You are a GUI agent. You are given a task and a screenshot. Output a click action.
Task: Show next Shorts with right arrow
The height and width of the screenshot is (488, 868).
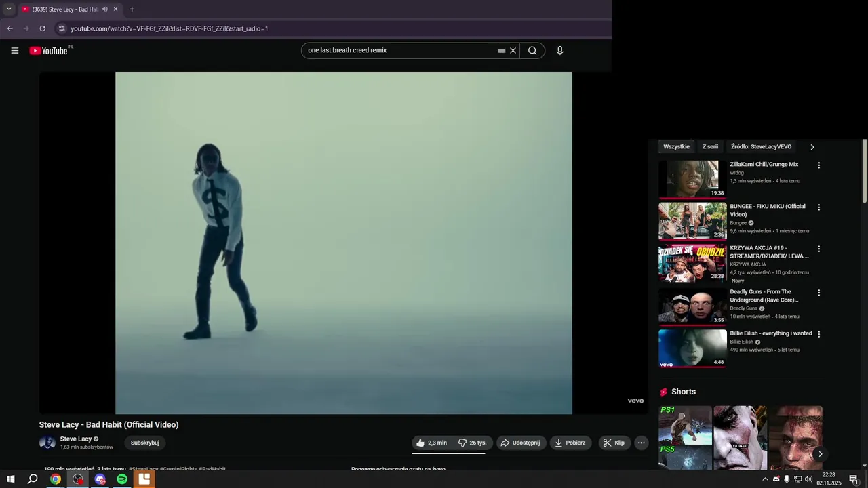(x=820, y=454)
